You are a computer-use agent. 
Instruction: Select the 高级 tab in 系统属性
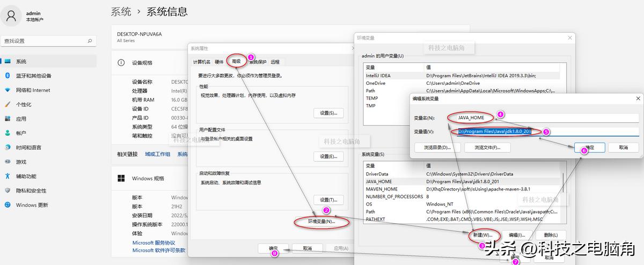click(x=236, y=61)
